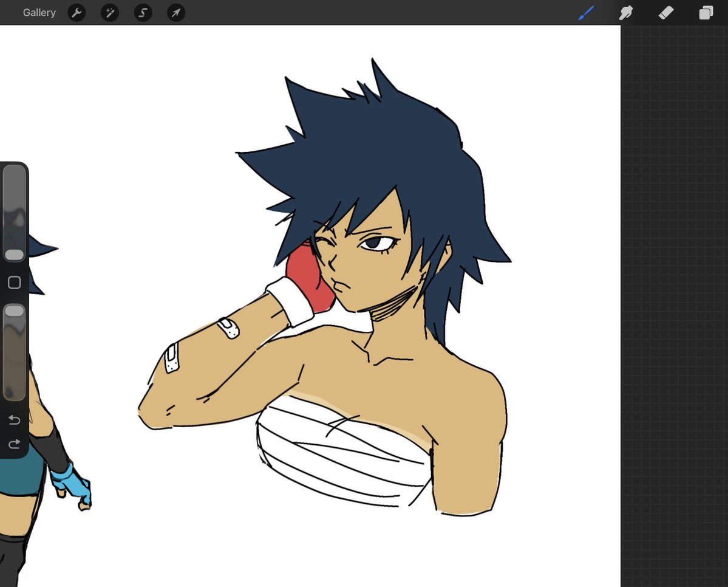Undo the last stroke
This screenshot has width=728, height=587.
15,420
